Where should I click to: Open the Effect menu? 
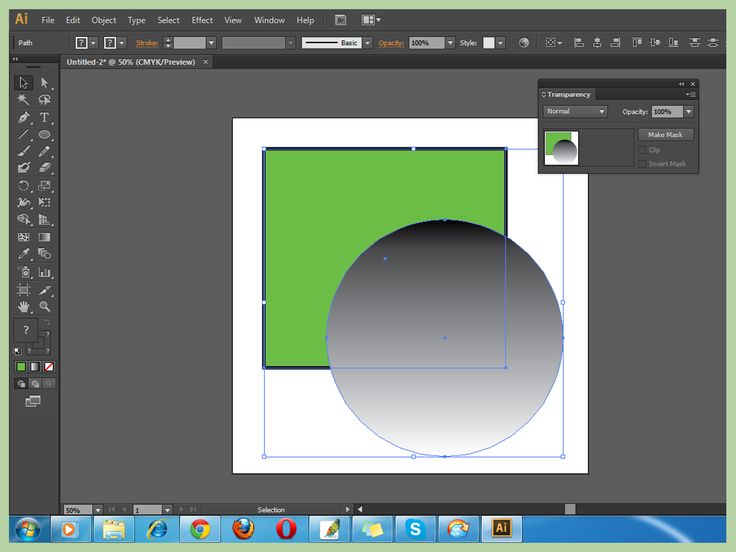(x=202, y=20)
